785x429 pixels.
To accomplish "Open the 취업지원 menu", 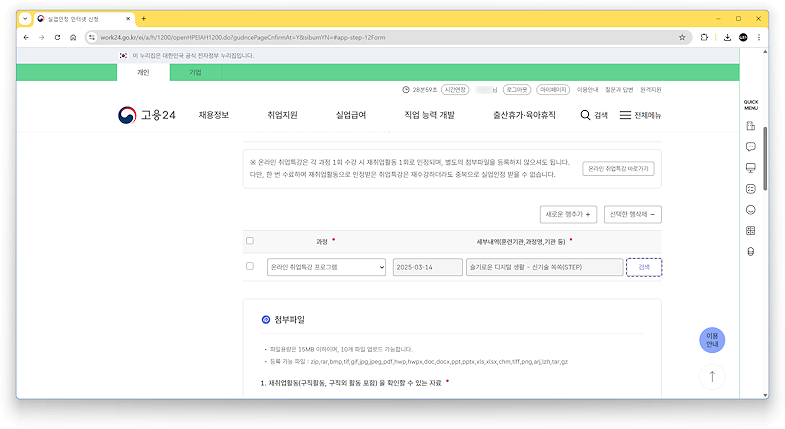I will (x=282, y=115).
